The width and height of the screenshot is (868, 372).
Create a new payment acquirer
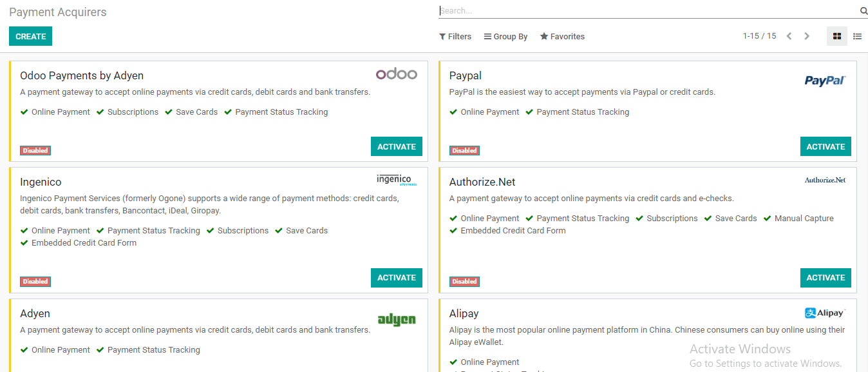pyautogui.click(x=30, y=36)
